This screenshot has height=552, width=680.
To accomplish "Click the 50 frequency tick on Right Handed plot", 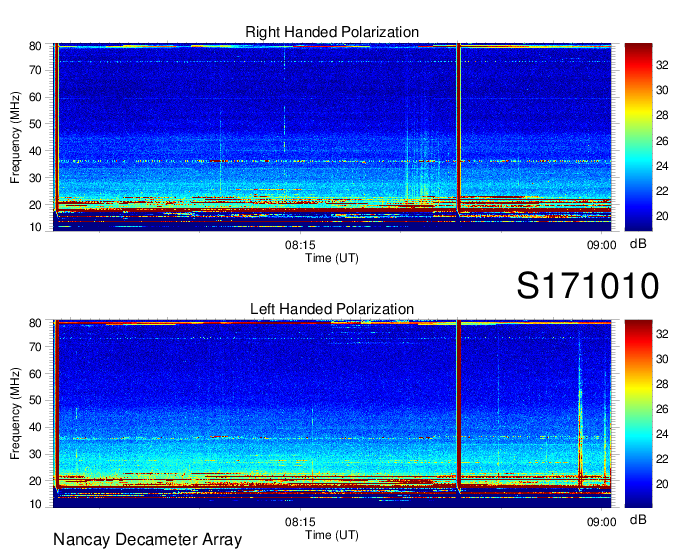I will pos(35,124).
